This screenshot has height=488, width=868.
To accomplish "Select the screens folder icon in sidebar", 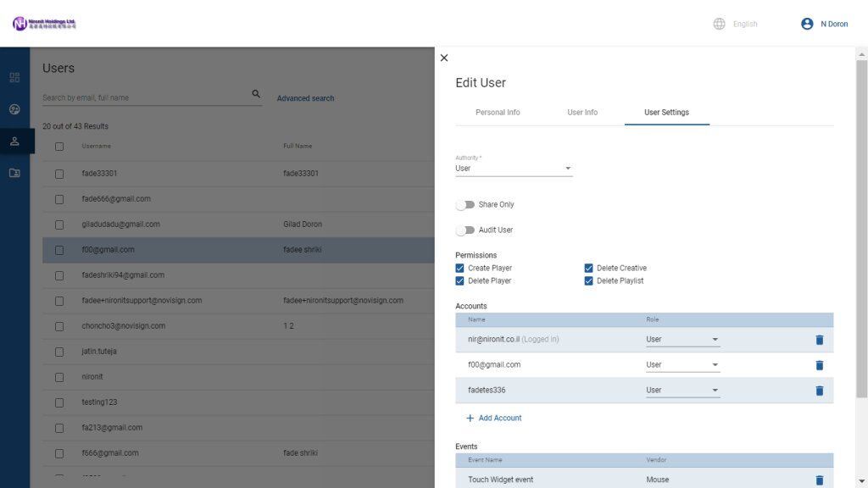I will click(x=14, y=172).
